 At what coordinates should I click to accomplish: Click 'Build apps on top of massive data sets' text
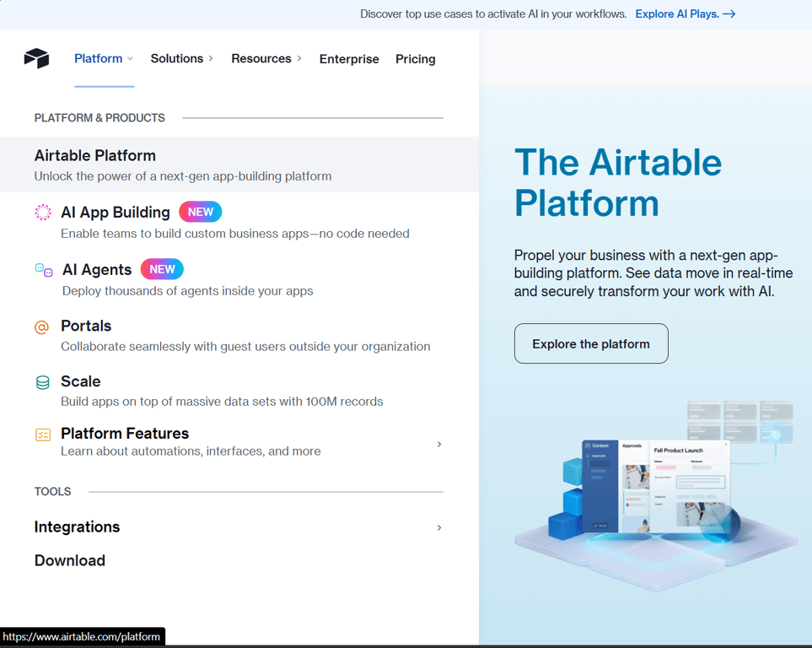click(x=222, y=402)
